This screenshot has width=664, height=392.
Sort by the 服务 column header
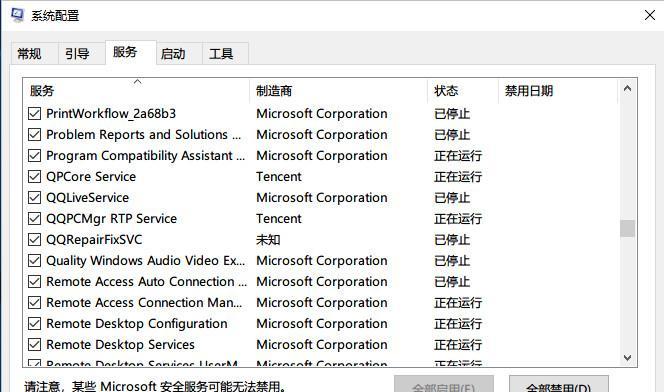tap(136, 91)
